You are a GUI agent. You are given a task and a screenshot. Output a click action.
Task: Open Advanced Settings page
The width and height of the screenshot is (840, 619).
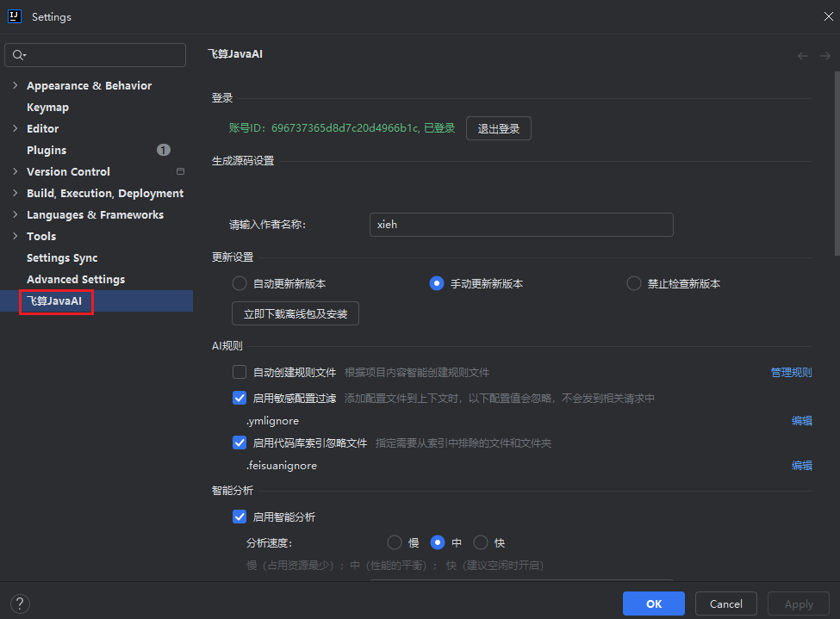pos(76,279)
